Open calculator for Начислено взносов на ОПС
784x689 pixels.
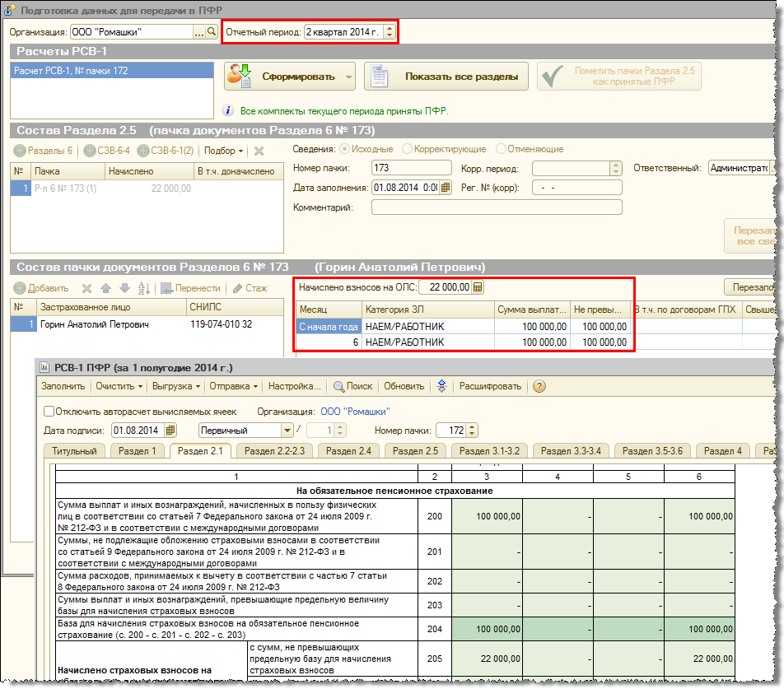(x=478, y=287)
